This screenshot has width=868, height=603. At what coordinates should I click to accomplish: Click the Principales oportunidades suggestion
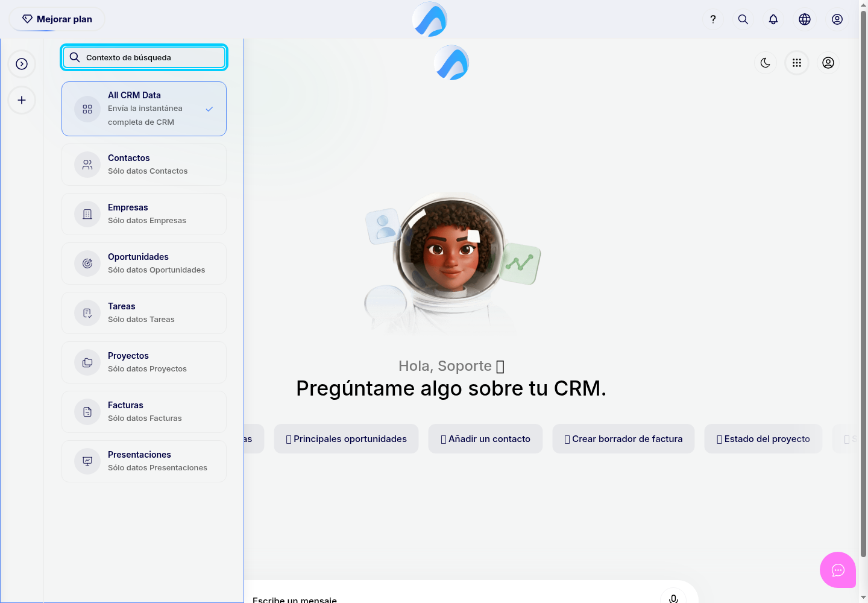(347, 439)
